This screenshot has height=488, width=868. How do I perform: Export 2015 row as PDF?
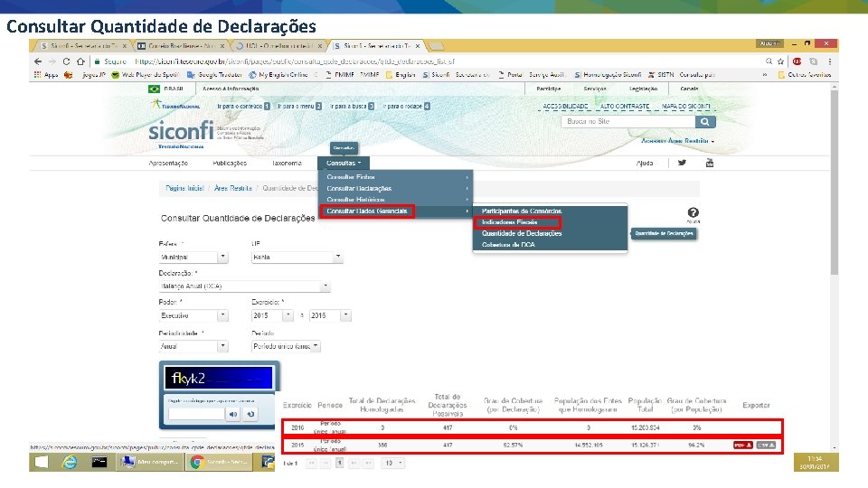pyautogui.click(x=743, y=445)
